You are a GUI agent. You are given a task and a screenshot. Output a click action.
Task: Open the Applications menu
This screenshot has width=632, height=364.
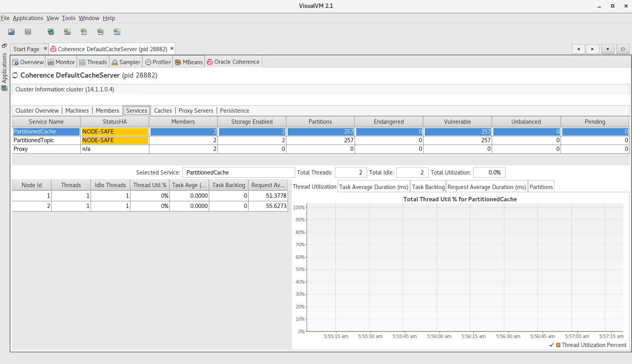[x=28, y=18]
